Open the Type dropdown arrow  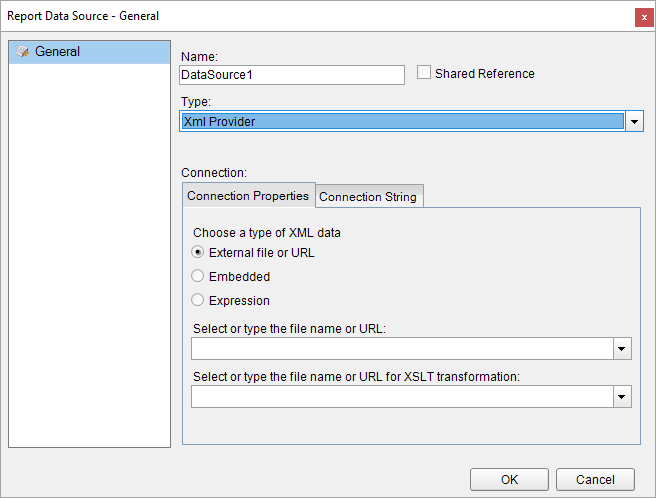[x=634, y=122]
